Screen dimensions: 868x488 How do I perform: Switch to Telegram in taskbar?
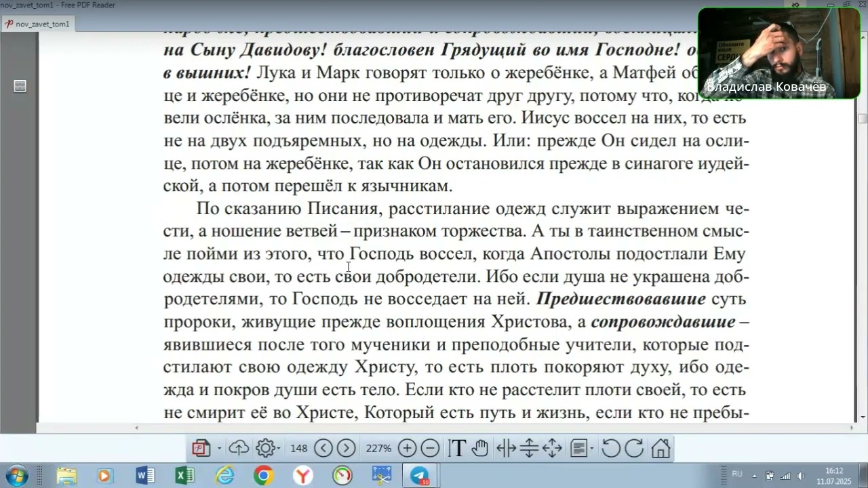click(x=420, y=476)
